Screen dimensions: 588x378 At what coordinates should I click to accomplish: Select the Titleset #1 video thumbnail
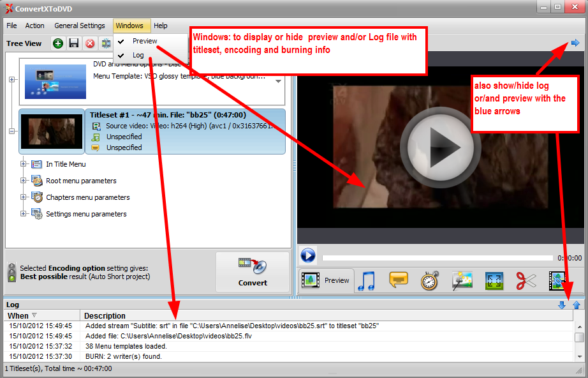(x=52, y=132)
